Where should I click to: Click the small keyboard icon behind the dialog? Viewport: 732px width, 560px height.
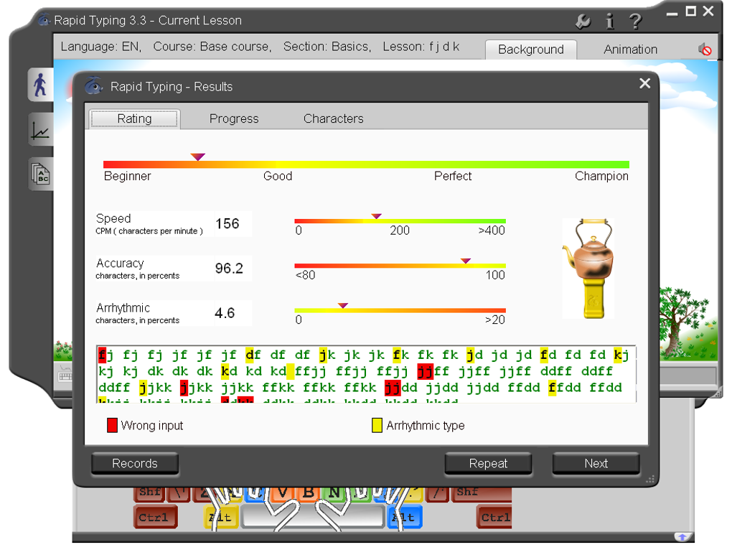pos(65,376)
